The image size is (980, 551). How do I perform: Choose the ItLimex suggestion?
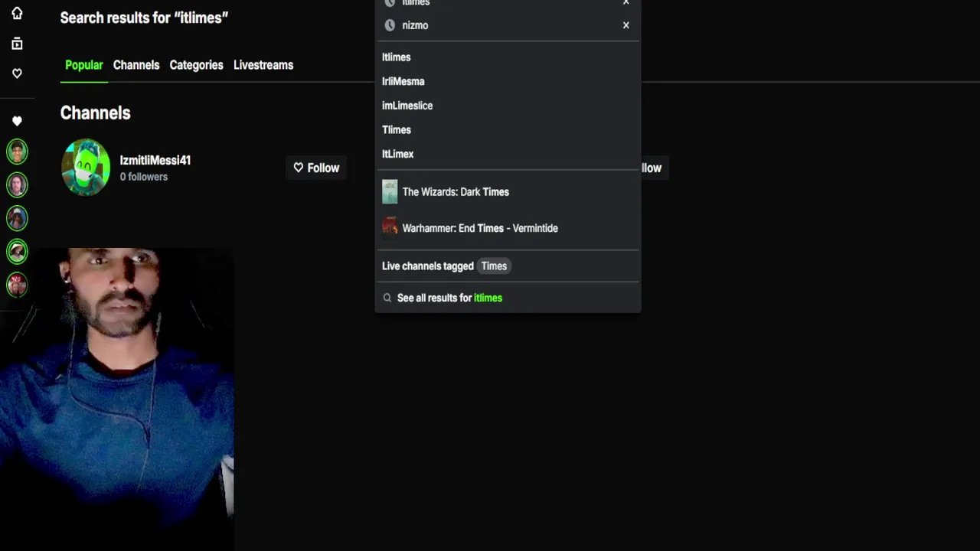point(398,154)
